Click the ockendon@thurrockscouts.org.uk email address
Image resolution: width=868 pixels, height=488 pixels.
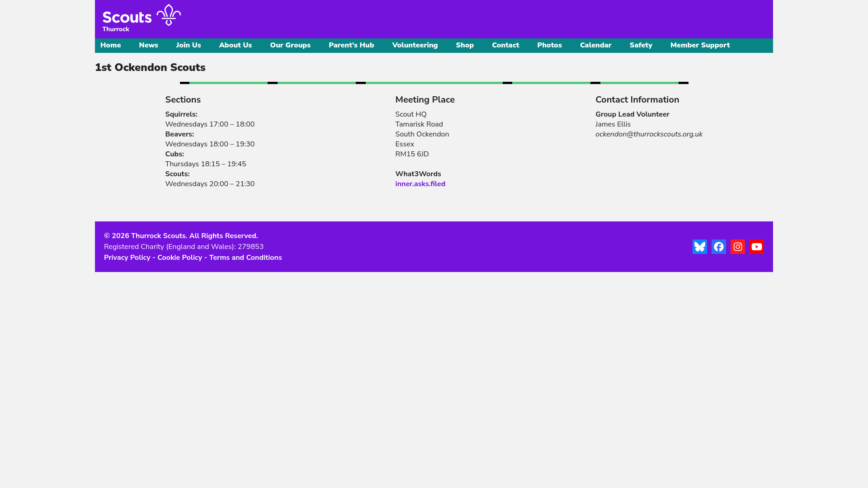point(649,134)
